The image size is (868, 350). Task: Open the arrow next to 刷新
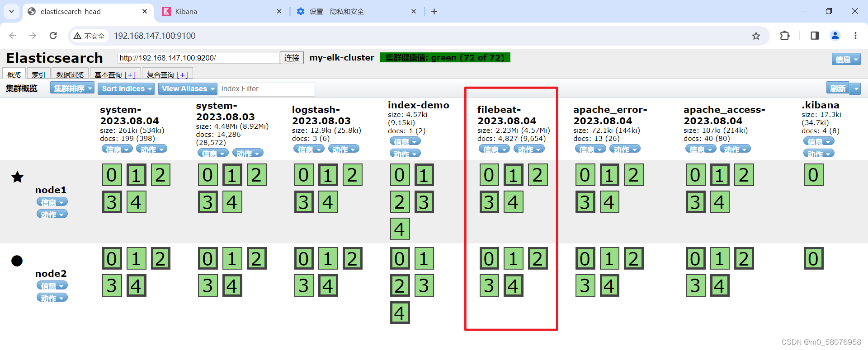[x=856, y=89]
